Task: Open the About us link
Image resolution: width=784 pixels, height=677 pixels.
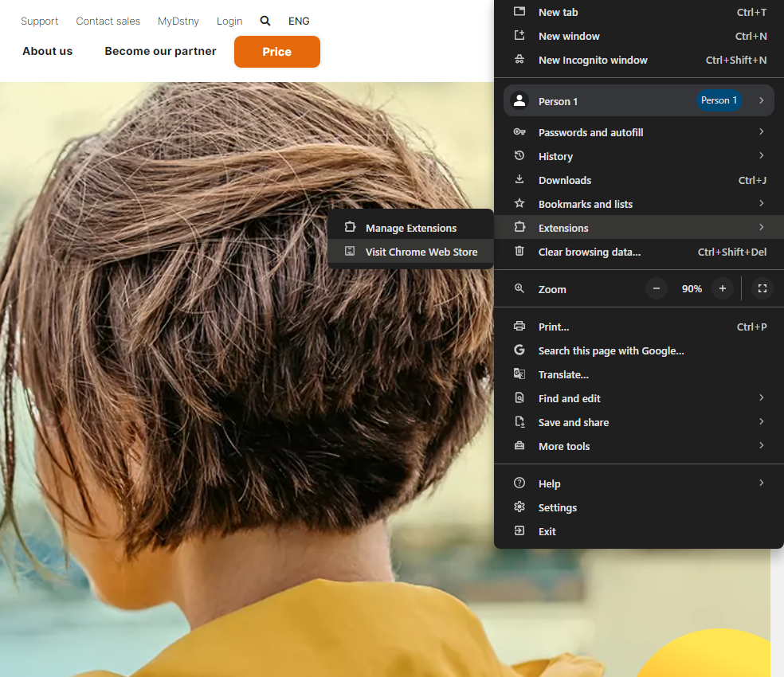Action: click(x=48, y=51)
